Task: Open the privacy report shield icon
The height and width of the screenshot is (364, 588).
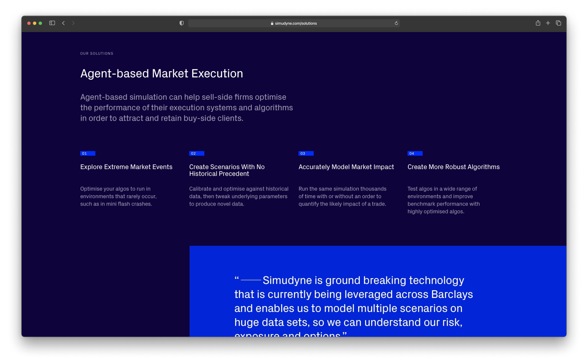Action: click(x=182, y=23)
